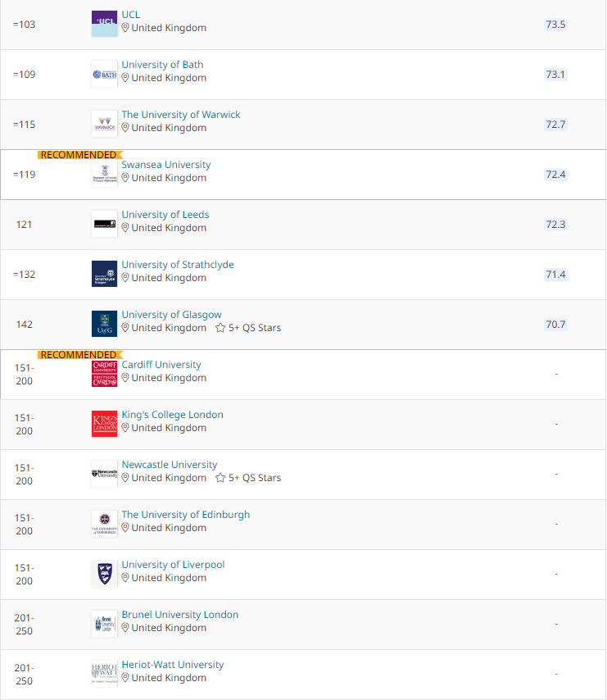The image size is (607, 700).
Task: Click the 73.5 score for UCL
Action: (555, 24)
